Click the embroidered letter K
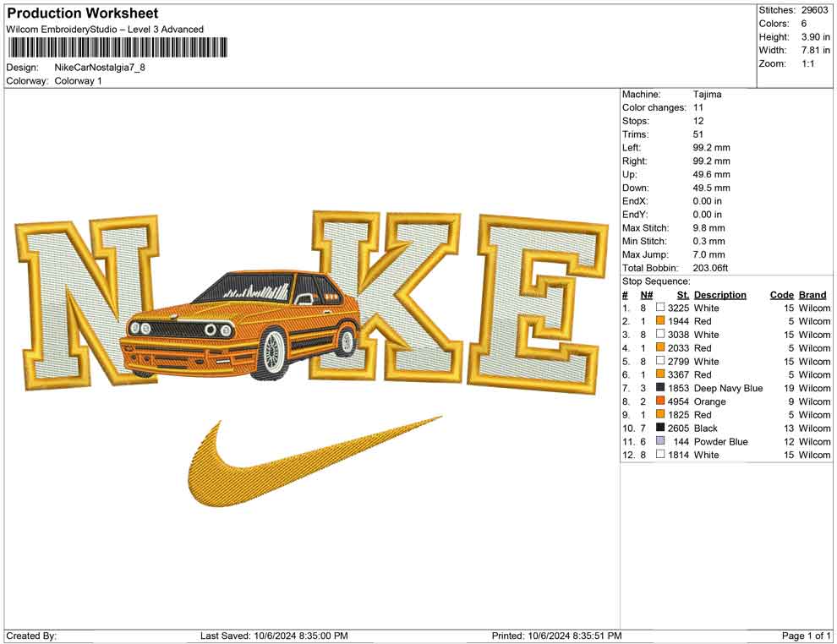This screenshot has width=837, height=644. click(x=386, y=296)
